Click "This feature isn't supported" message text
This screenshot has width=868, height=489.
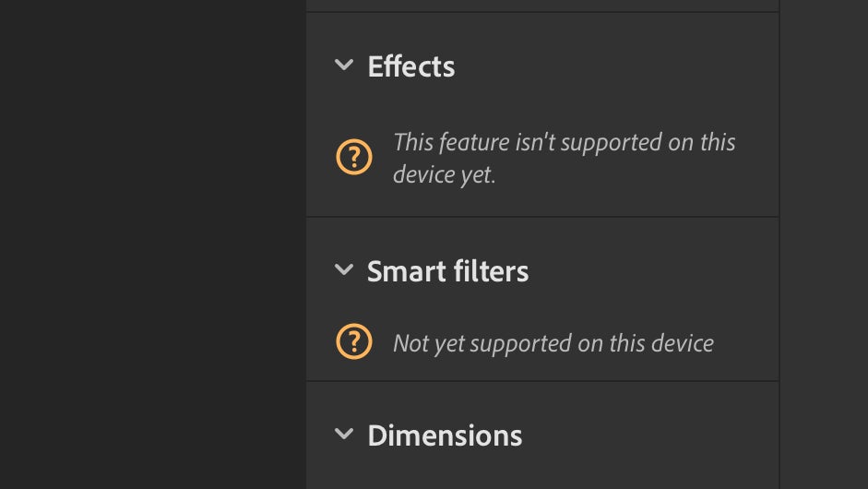point(564,142)
